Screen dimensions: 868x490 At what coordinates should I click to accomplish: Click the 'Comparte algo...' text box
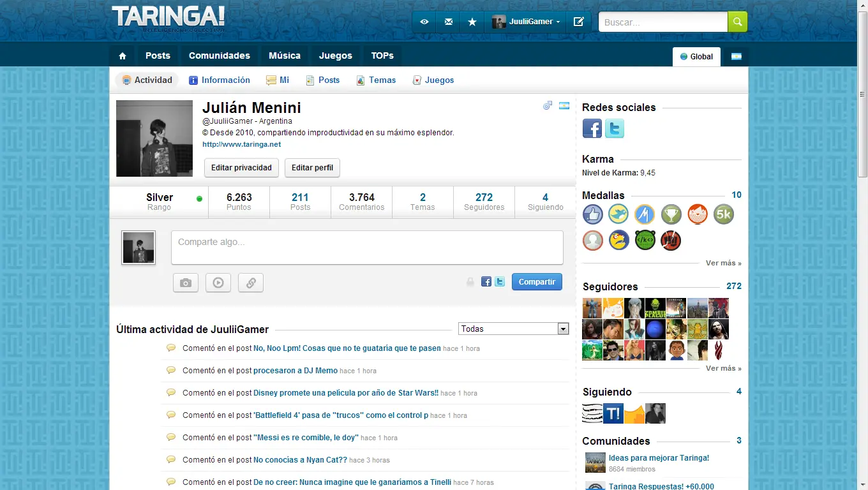pyautogui.click(x=367, y=248)
